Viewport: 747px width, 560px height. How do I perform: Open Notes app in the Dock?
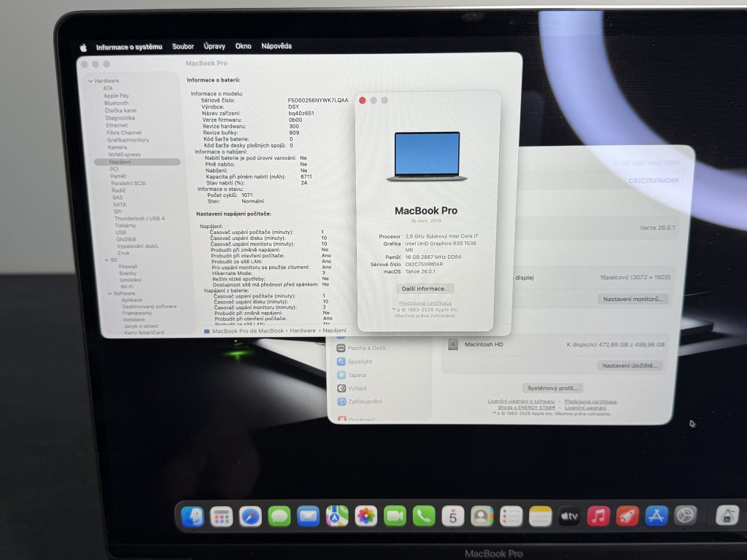(x=540, y=516)
